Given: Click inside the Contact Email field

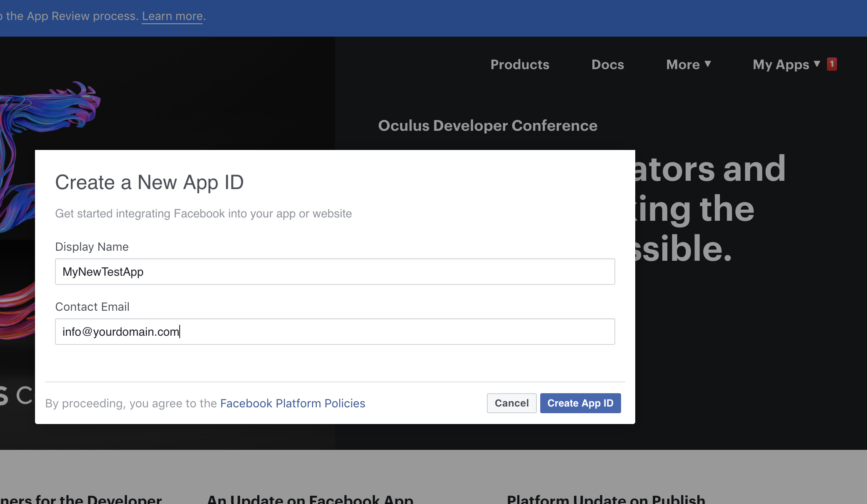Looking at the screenshot, I should point(335,332).
